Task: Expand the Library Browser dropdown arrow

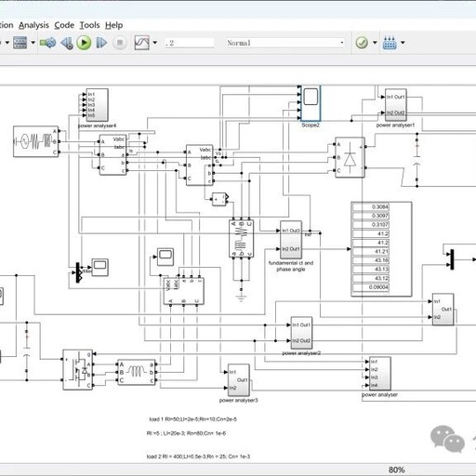Action: click(x=33, y=43)
